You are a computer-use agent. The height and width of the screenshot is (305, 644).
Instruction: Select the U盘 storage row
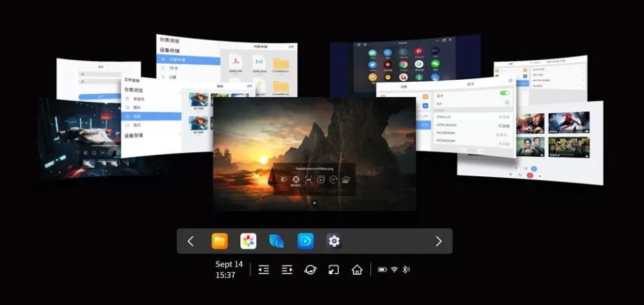tap(189, 77)
